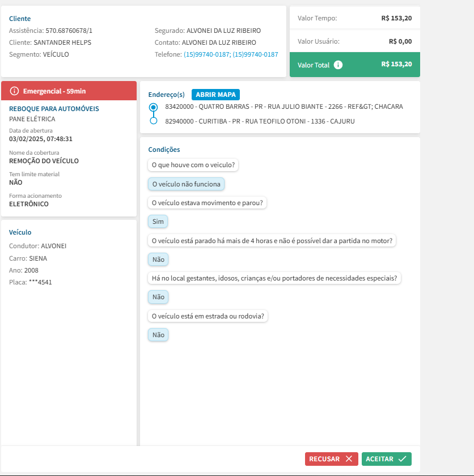Click the Cliente value SANTANDER HELPS
This screenshot has height=476, width=474.
pos(62,42)
